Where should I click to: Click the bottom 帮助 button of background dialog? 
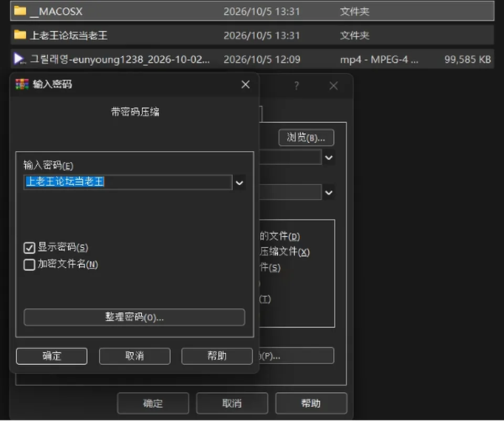[x=311, y=403]
